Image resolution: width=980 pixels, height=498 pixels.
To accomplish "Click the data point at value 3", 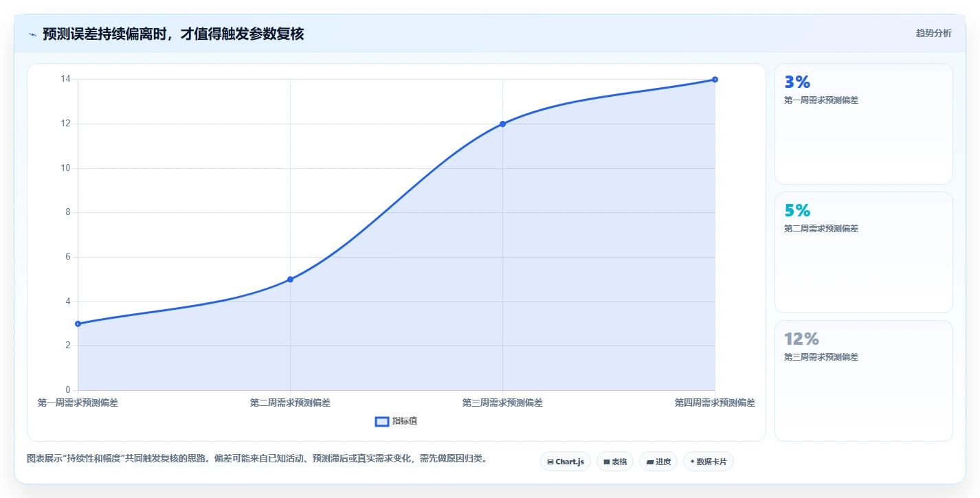I will pos(78,324).
